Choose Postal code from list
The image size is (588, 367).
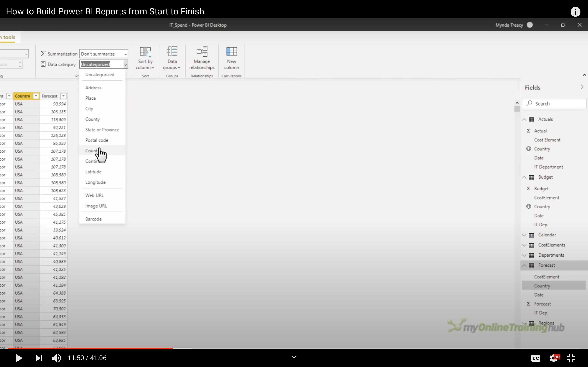97,140
